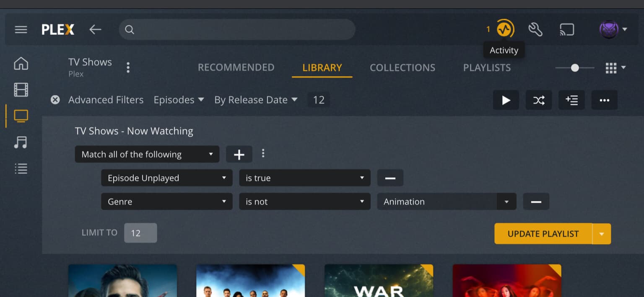Viewport: 644px width, 297px height.
Task: Click the item count badge 12
Action: pos(319,100)
